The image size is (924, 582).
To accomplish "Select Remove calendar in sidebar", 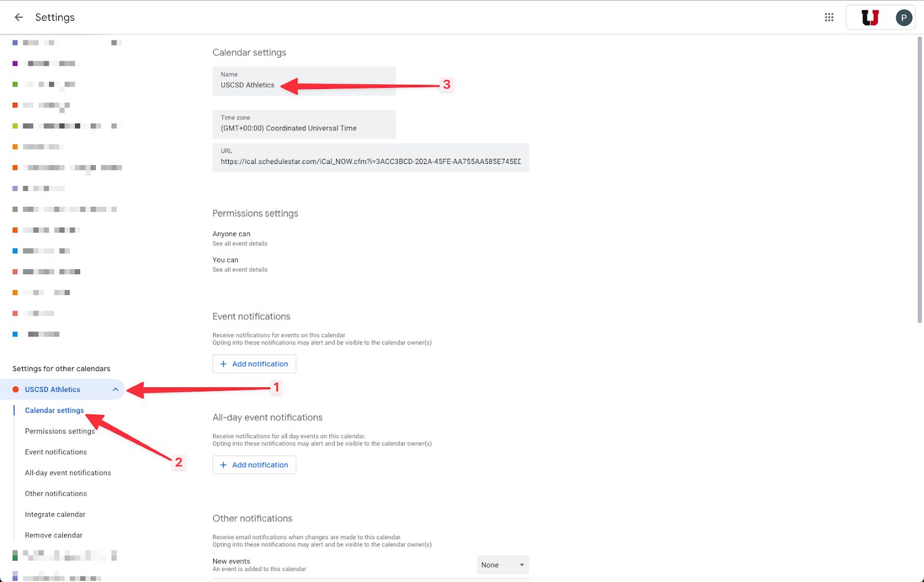I will click(x=54, y=535).
